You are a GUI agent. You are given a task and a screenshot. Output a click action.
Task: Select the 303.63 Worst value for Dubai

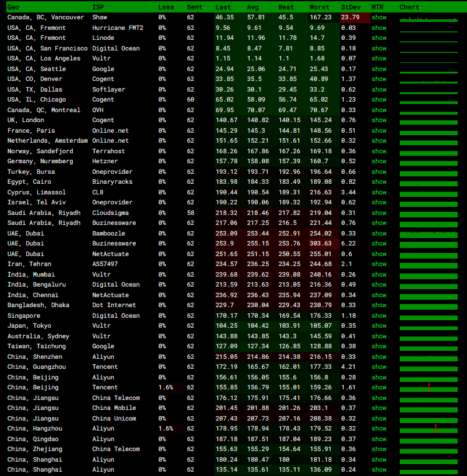(321, 244)
